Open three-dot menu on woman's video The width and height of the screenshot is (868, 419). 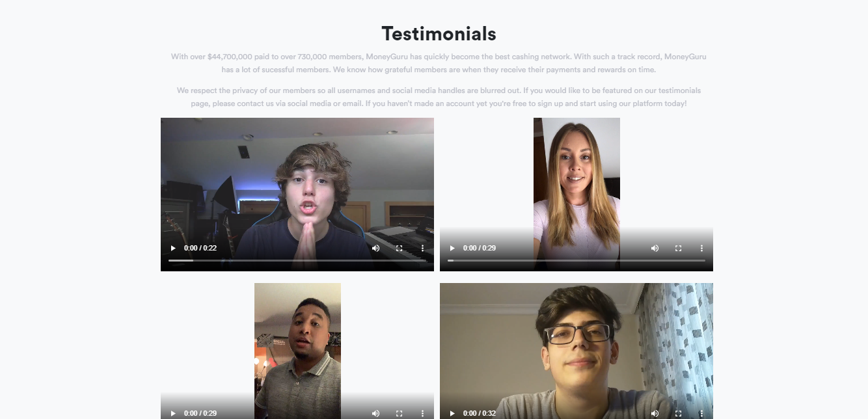(x=701, y=248)
